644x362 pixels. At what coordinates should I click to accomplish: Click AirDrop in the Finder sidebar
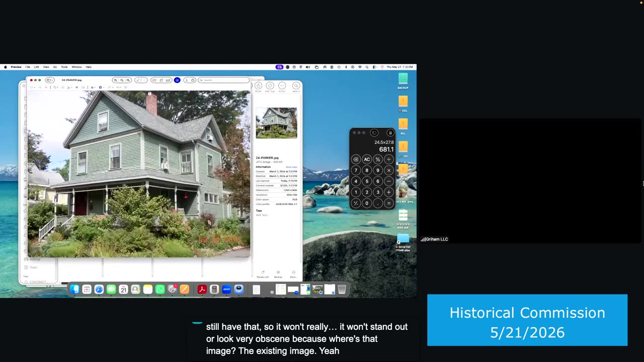click(35, 259)
